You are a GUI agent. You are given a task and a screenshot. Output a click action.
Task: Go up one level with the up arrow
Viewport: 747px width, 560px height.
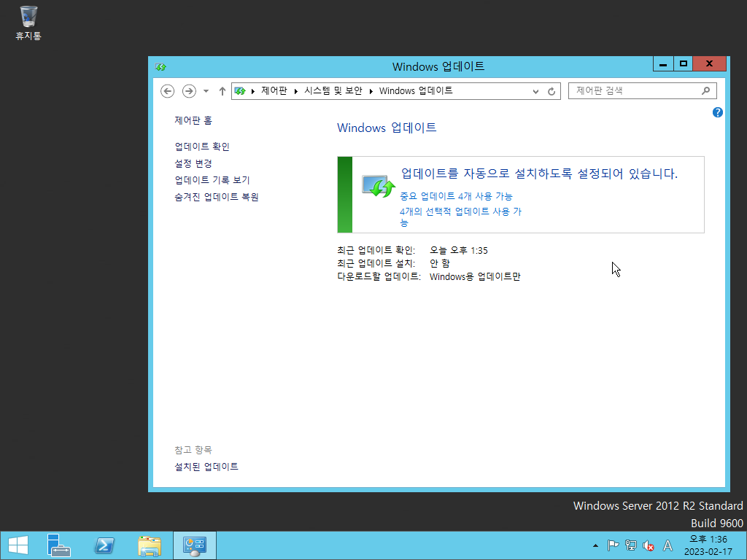click(222, 91)
